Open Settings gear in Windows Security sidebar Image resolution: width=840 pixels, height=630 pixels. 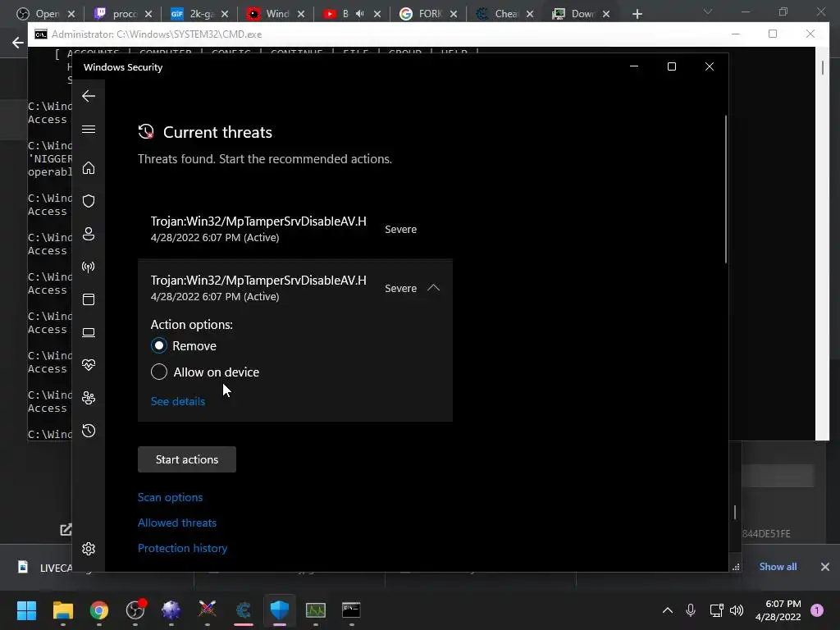tap(89, 549)
